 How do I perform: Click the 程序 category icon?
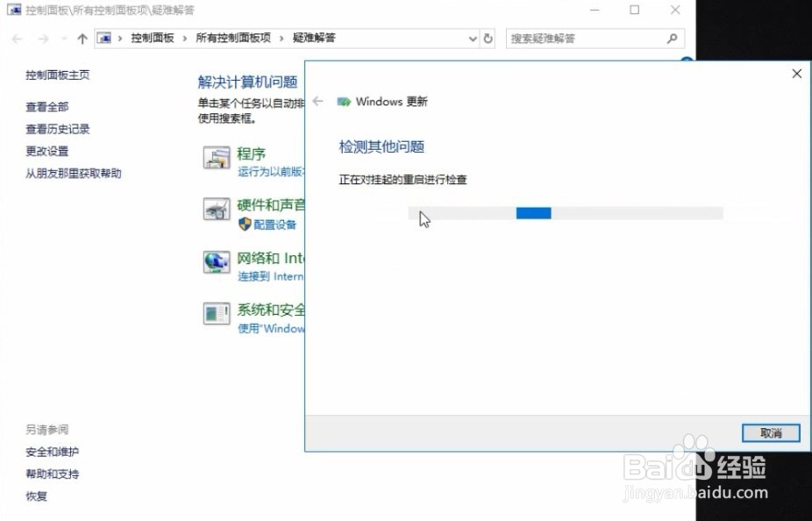coord(217,158)
